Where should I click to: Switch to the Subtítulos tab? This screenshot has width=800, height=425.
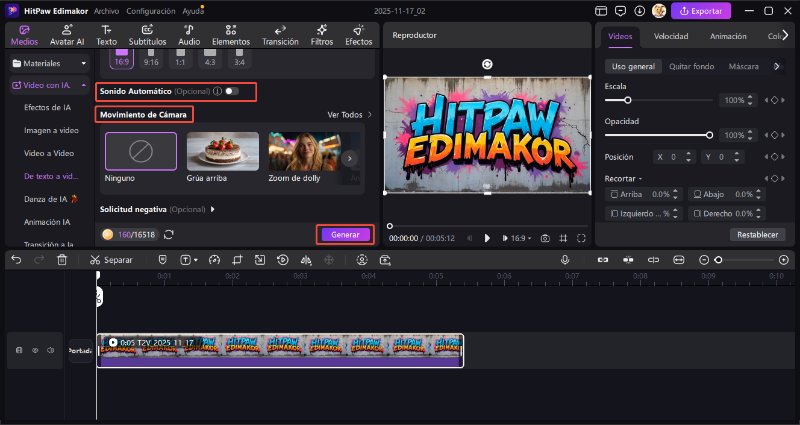click(147, 35)
